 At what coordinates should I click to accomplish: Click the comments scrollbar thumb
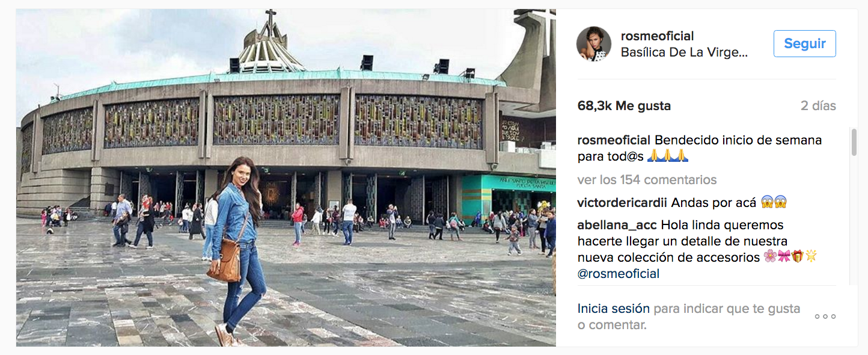[854, 142]
